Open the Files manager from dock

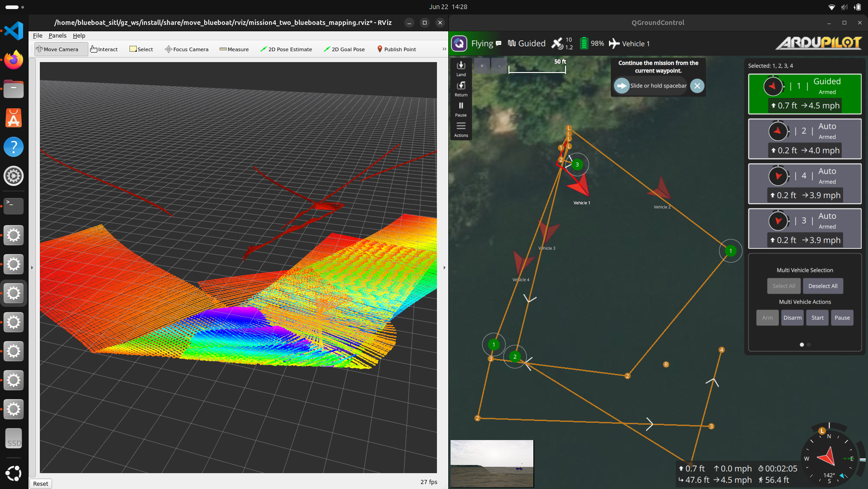[x=14, y=89]
